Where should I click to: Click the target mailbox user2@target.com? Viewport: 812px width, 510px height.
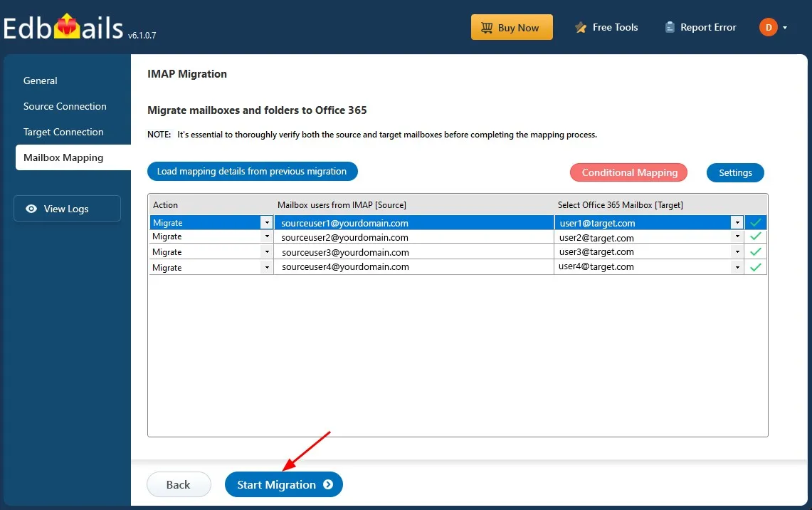click(x=596, y=237)
